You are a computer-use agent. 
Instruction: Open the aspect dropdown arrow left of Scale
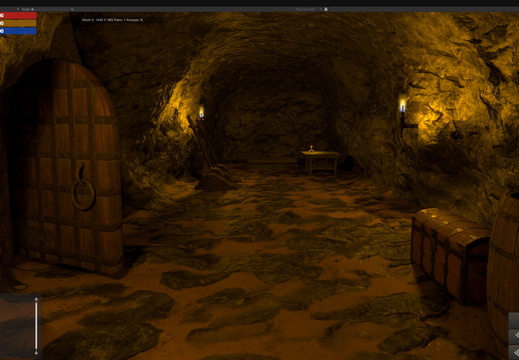pos(18,9)
